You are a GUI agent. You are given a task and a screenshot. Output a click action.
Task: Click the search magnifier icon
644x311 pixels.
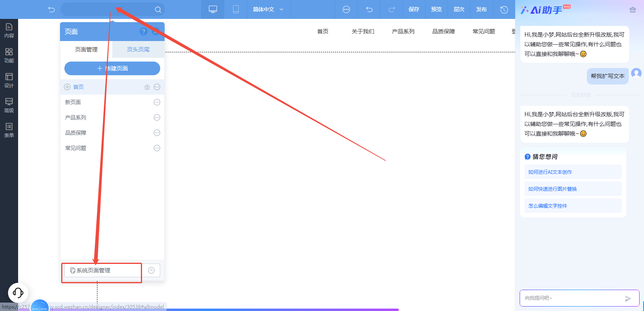[158, 10]
